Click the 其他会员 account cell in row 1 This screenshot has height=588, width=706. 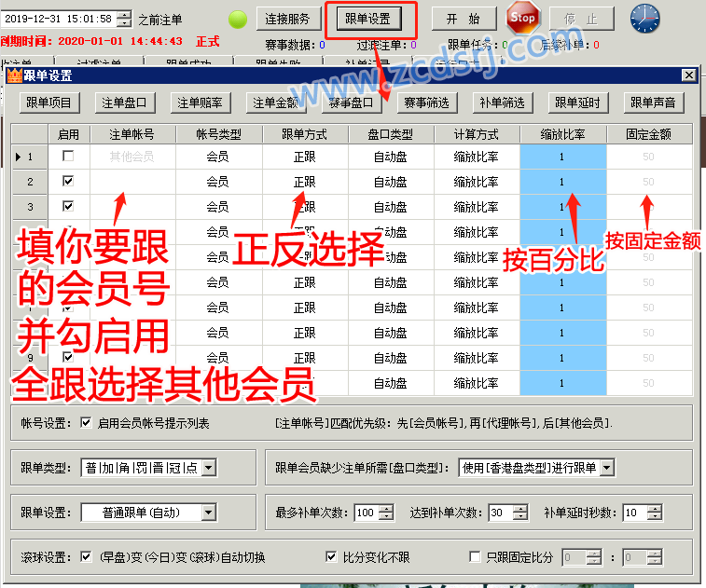132,157
